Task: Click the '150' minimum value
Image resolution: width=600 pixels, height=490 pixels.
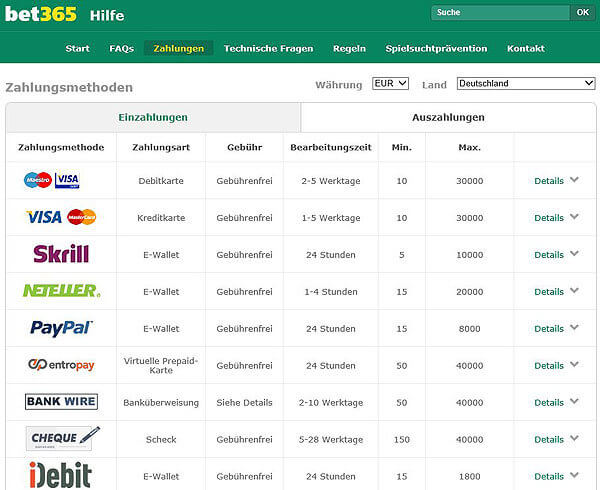Action: pyautogui.click(x=401, y=440)
